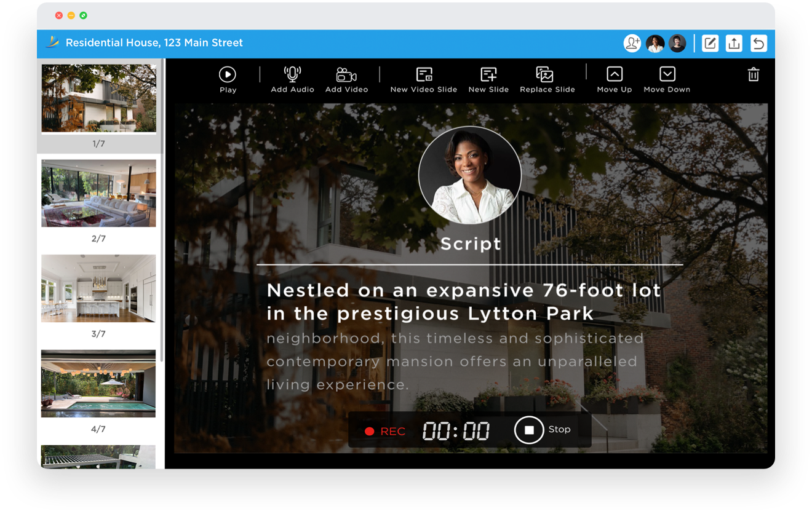This screenshot has height=514, width=812.
Task: Click the presenter's circular photo
Action: click(470, 175)
